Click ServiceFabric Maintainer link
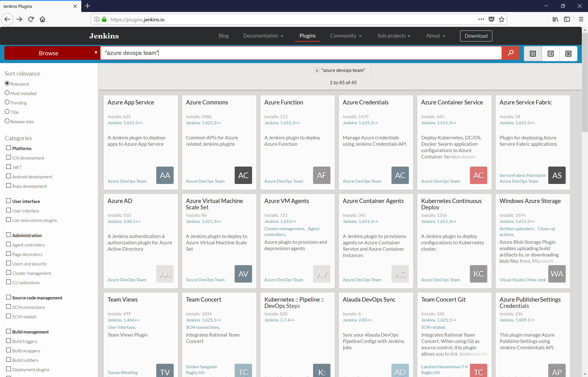The image size is (588, 377). pos(522,175)
